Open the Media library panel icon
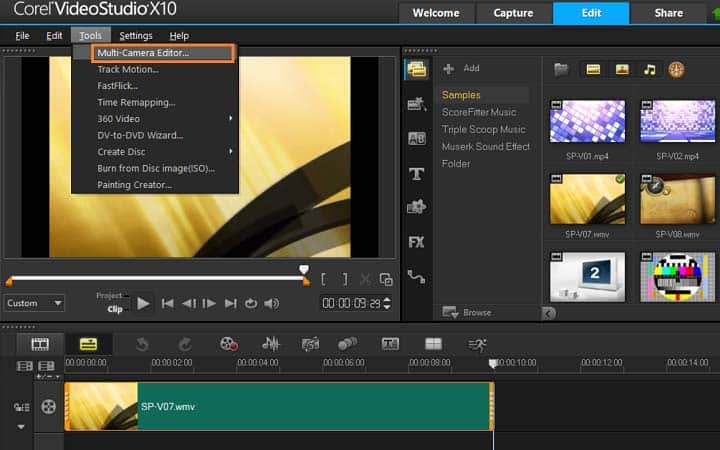The height and width of the screenshot is (450, 720). [x=417, y=69]
